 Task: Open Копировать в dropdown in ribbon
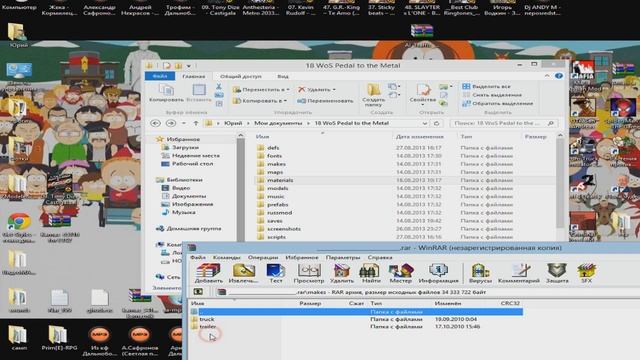tap(260, 100)
